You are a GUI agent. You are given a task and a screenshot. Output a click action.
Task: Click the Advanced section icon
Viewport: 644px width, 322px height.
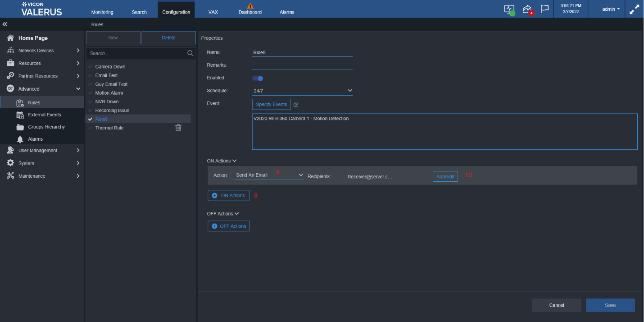click(10, 89)
